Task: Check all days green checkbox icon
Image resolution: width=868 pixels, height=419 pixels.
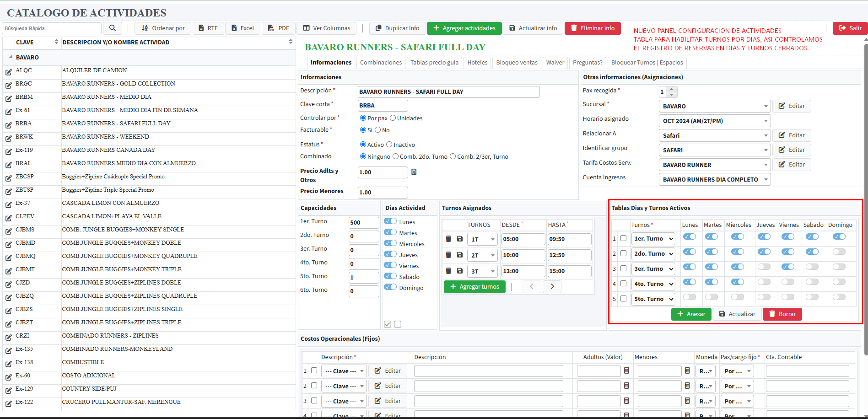Action: tap(388, 324)
